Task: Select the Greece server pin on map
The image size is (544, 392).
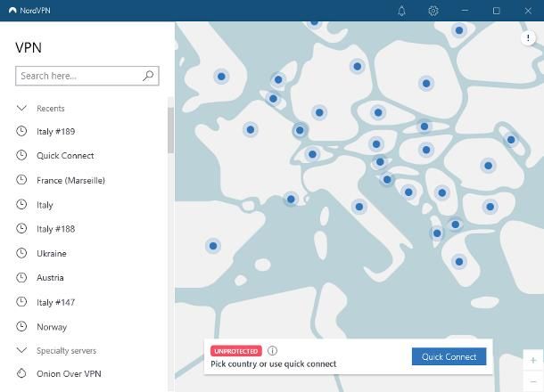Action: pyautogui.click(x=459, y=262)
